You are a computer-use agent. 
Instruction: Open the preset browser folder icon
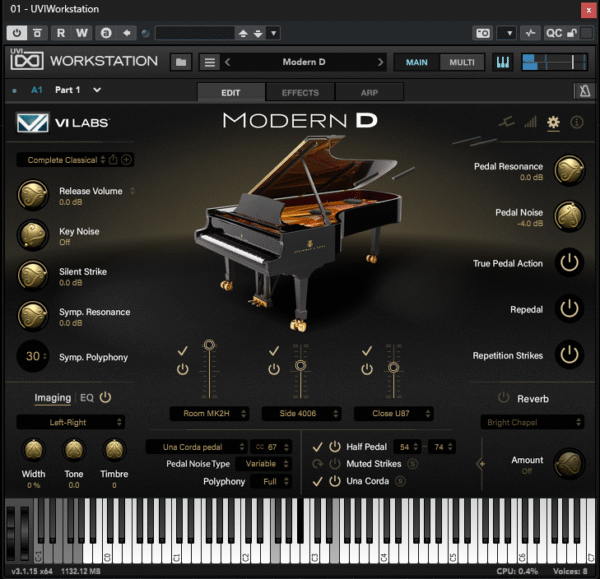[x=181, y=62]
